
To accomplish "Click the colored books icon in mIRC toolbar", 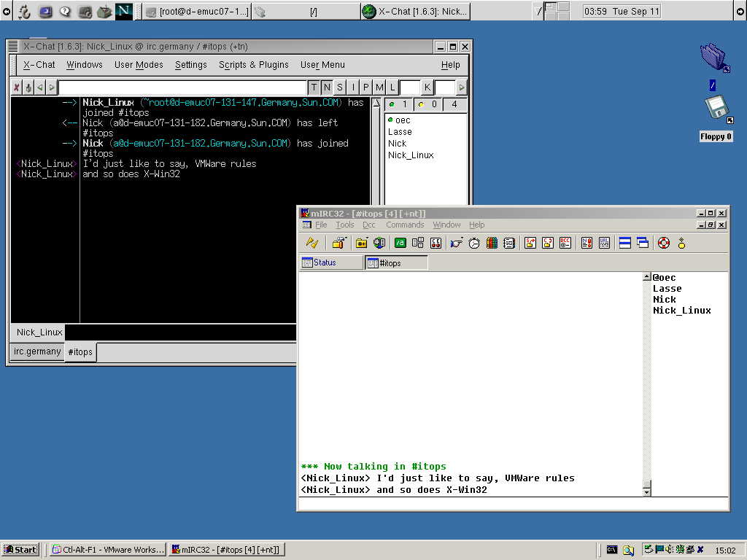I will coord(492,243).
